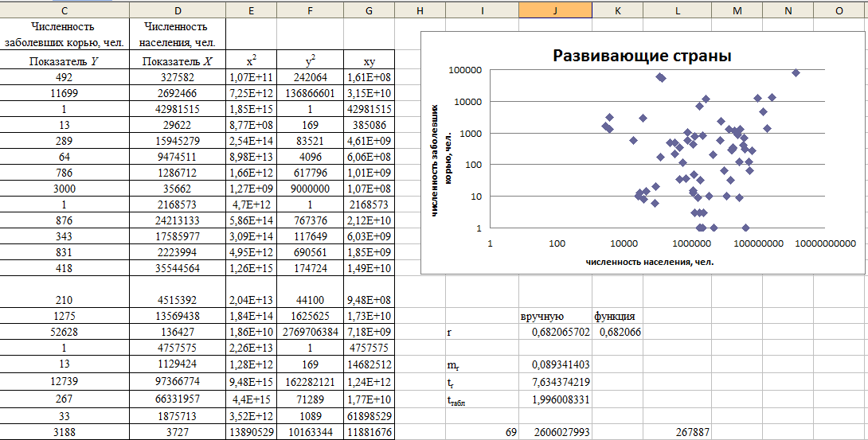Select the 'функция' header cell
This screenshot has height=440, width=868.
click(617, 316)
